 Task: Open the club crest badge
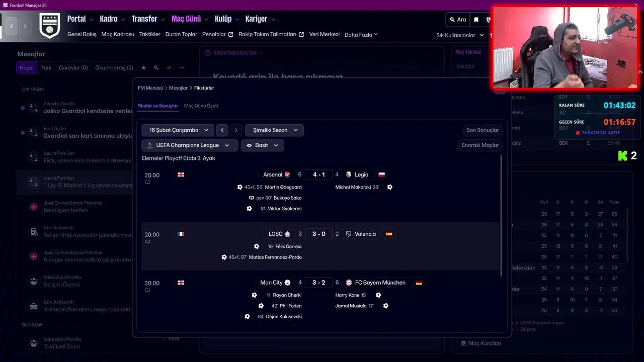pos(50,26)
